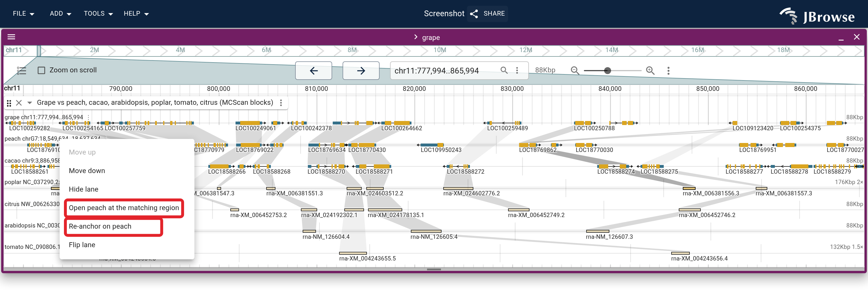Click the Screenshot session title
This screenshot has width=868, height=301.
pos(444,14)
